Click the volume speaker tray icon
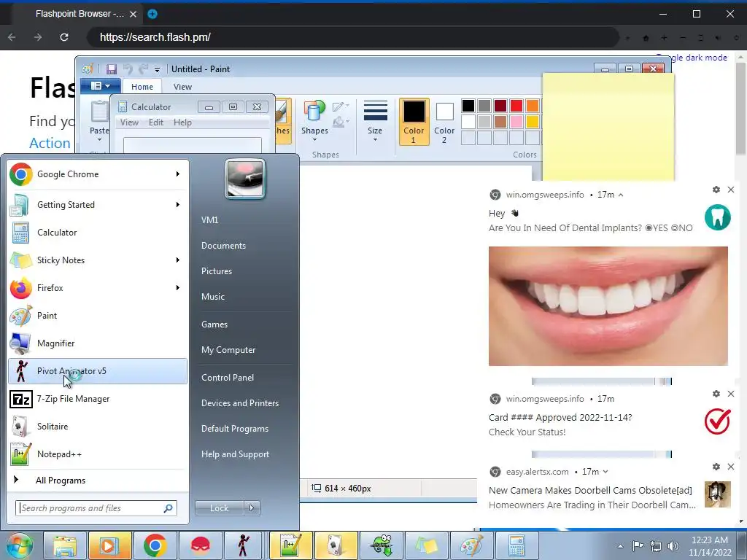 [x=673, y=546]
